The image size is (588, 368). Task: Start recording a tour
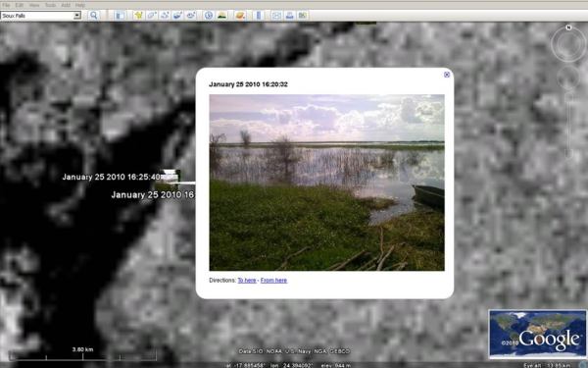pos(191,16)
